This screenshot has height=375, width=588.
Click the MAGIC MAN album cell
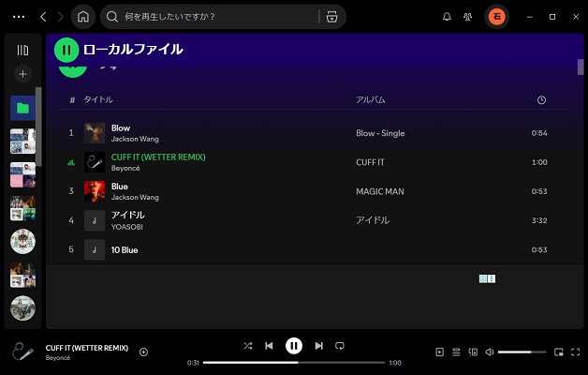click(x=380, y=191)
